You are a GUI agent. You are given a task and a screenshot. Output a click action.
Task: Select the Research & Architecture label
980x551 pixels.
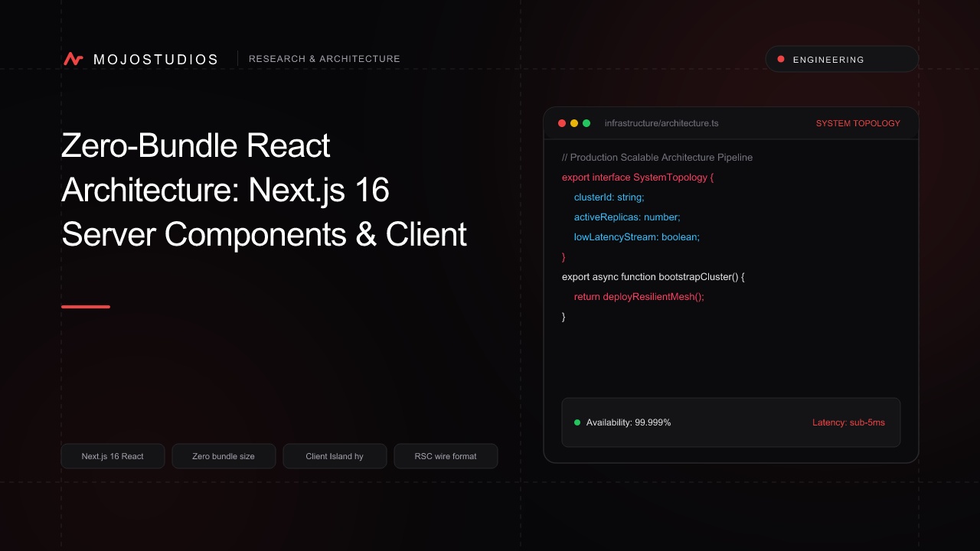point(325,59)
